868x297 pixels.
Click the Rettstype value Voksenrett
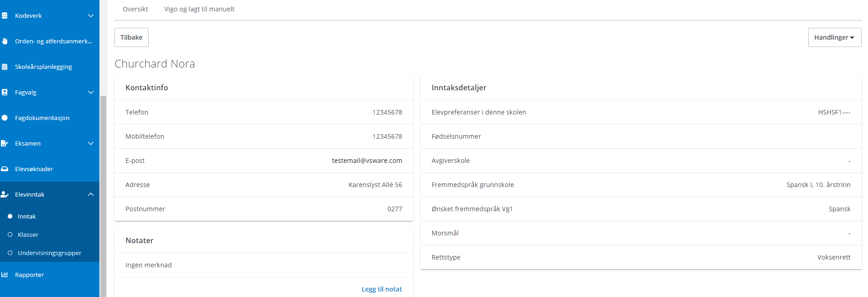[x=834, y=257]
